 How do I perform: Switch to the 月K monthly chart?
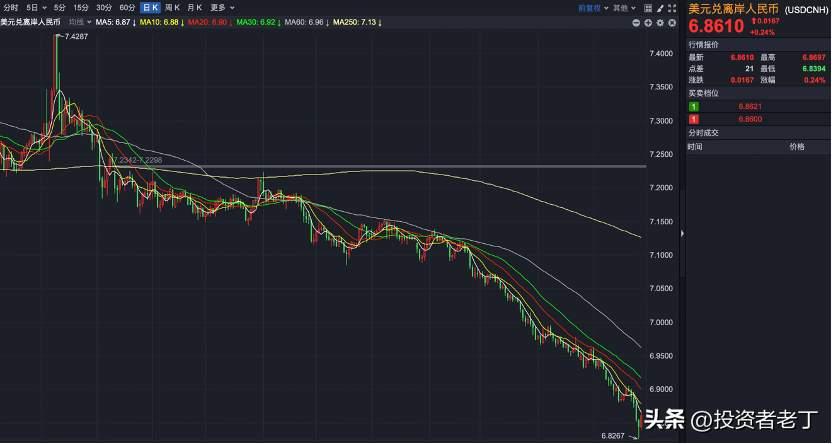[195, 8]
